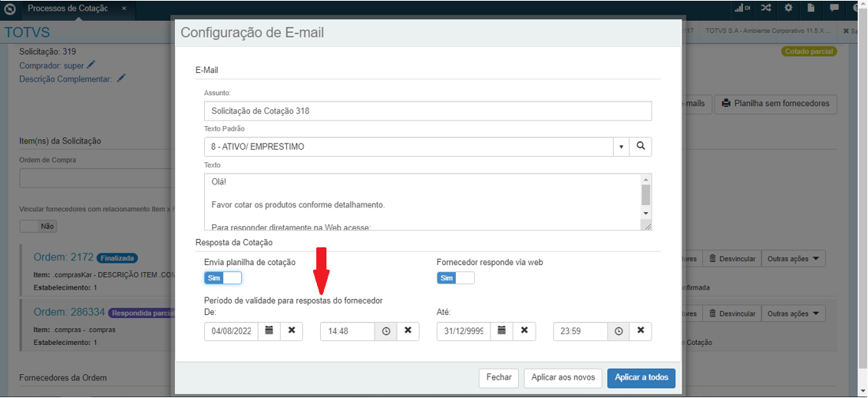The image size is (868, 398).
Task: Click the Até date field 31/12/9999
Action: 464,331
